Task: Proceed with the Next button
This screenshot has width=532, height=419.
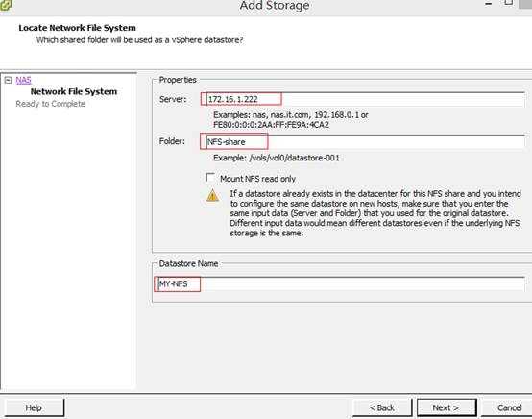Action: pyautogui.click(x=447, y=407)
